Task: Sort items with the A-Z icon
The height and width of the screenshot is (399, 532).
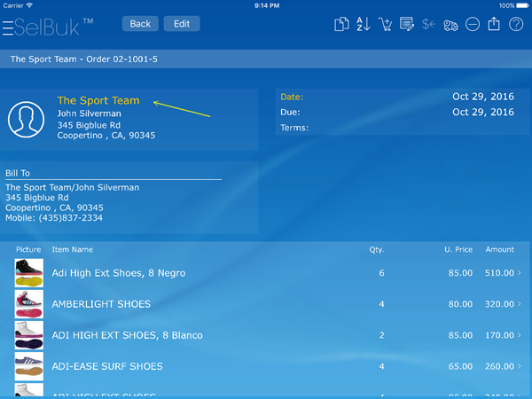Action: click(x=364, y=25)
